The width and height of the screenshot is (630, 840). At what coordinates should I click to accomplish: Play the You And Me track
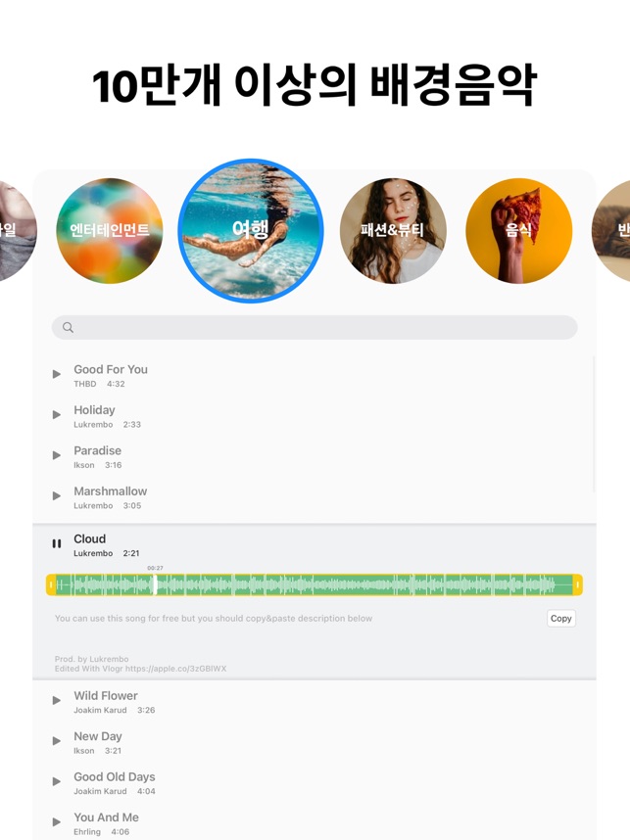(x=56, y=822)
